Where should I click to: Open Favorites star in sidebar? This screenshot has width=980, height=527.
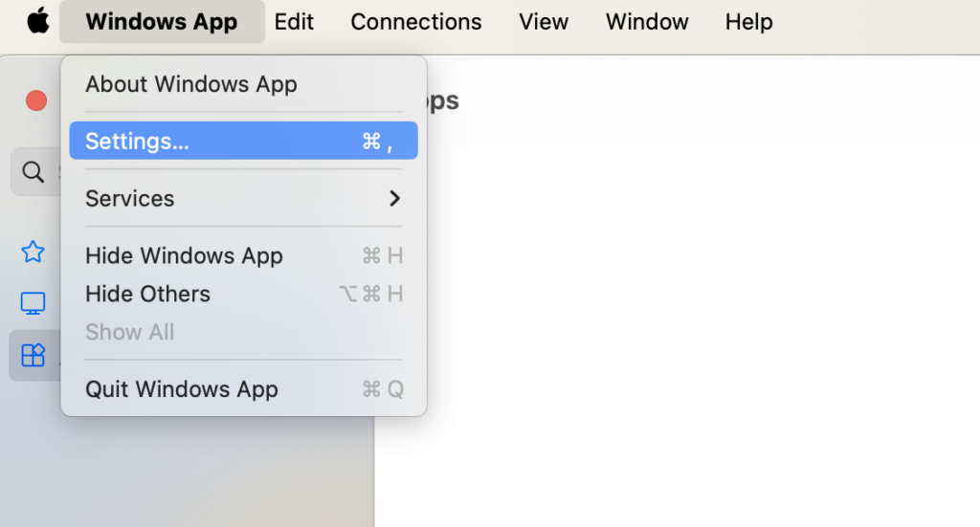coord(33,252)
